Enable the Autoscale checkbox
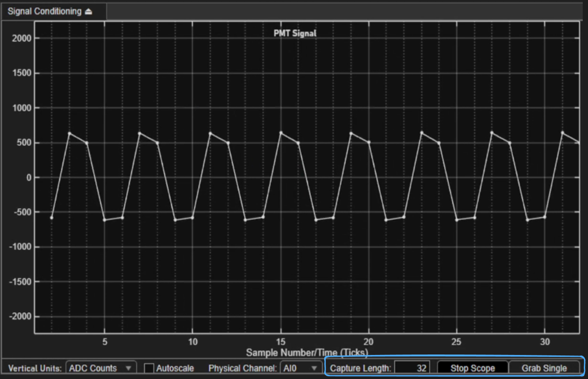This screenshot has width=588, height=379. point(149,368)
